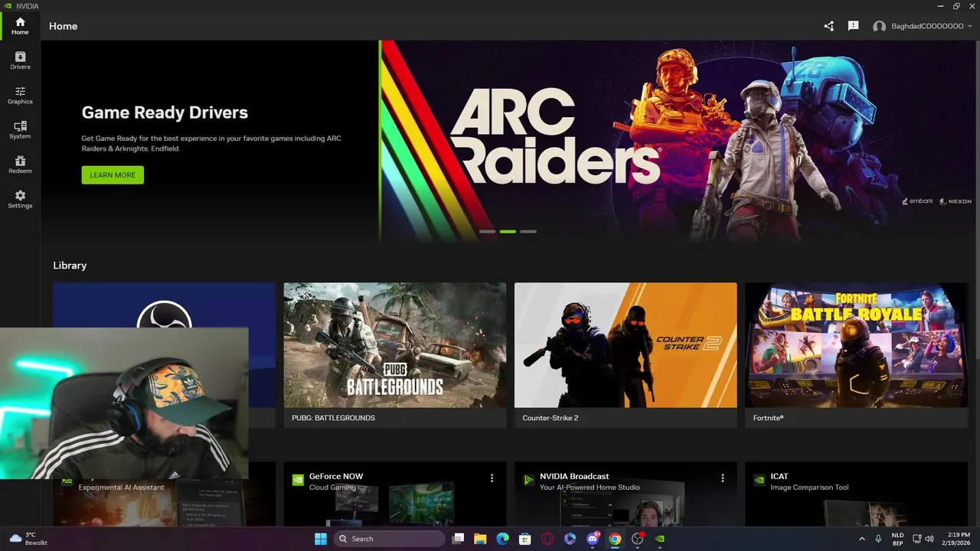
Task: Click the user avatar icon
Action: click(879, 26)
